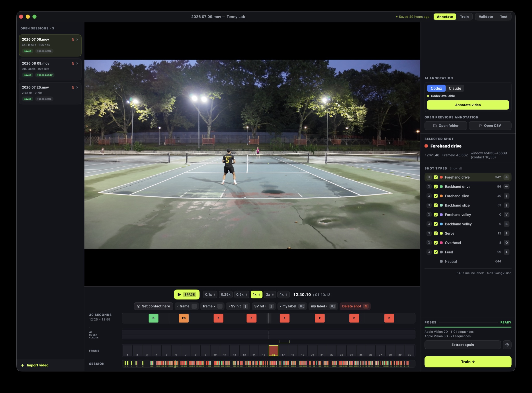Uncheck the Forehand slice shot type
The width and height of the screenshot is (532, 393).
coord(436,196)
